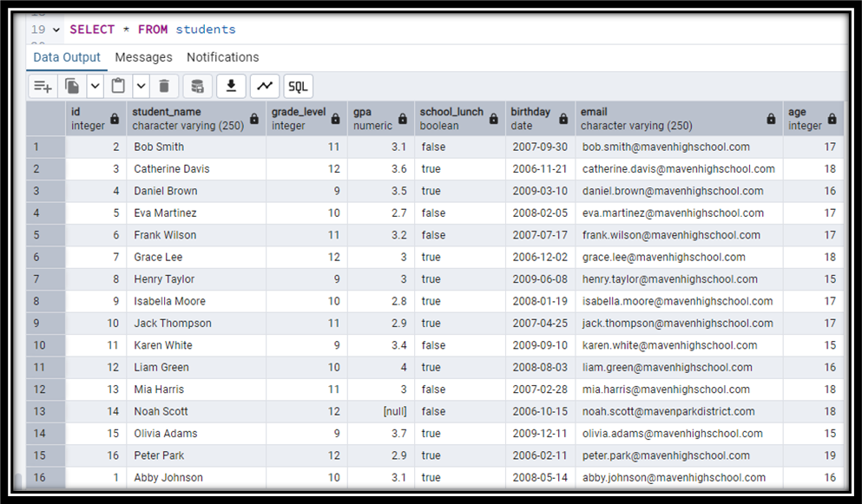Click the Graph Visualiser icon
862x504 pixels.
pos(265,86)
